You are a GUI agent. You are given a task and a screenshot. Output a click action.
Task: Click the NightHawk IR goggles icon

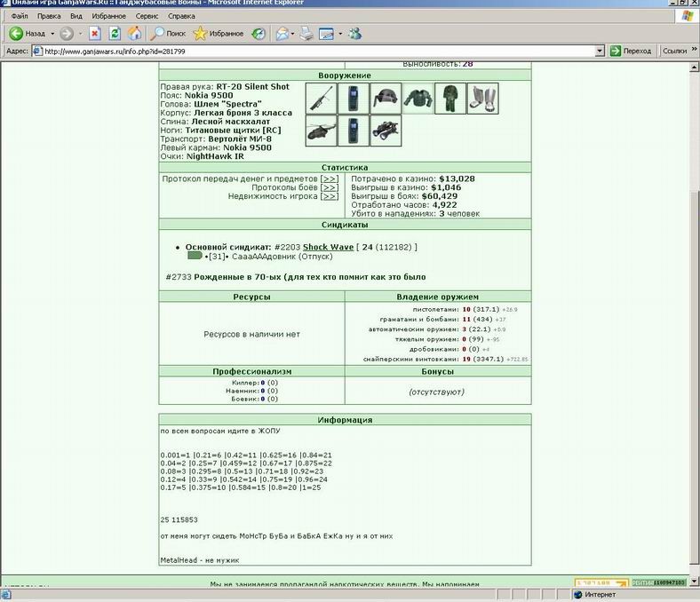[x=386, y=131]
